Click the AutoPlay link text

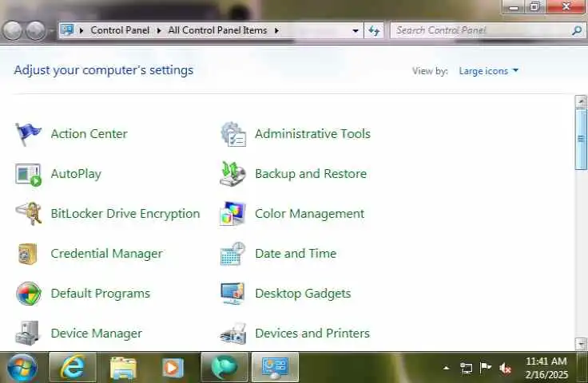[x=76, y=174]
